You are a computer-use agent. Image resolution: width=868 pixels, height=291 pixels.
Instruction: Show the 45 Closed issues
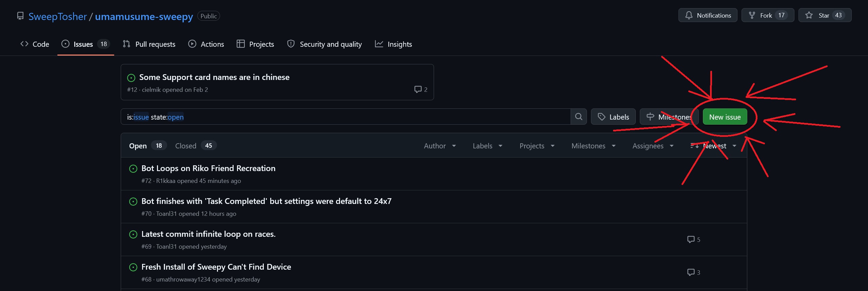pos(196,146)
